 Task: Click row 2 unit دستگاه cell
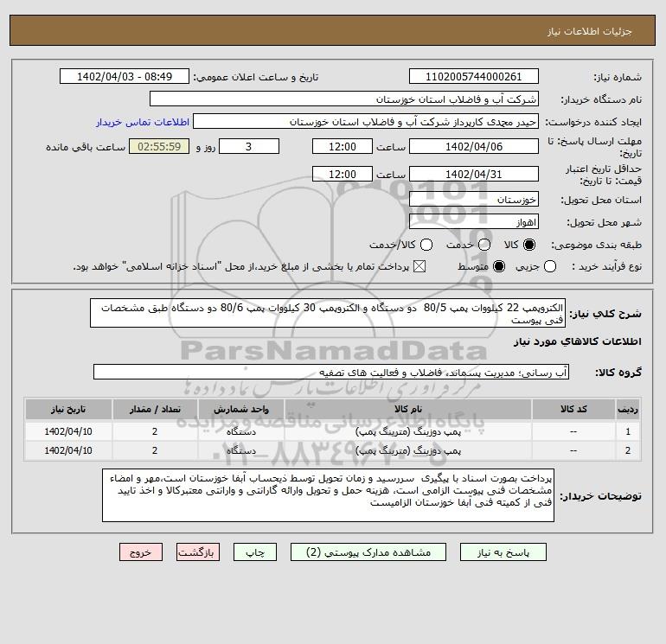point(240,451)
